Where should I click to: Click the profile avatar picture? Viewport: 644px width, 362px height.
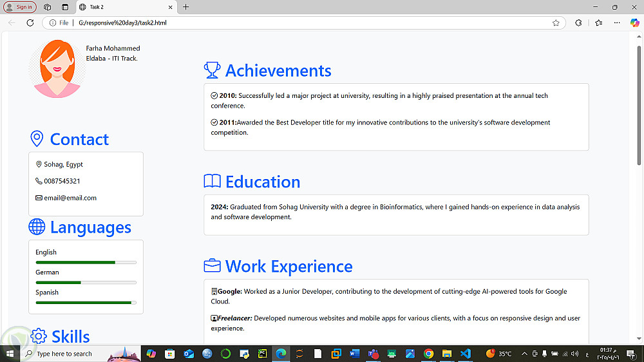click(x=57, y=69)
